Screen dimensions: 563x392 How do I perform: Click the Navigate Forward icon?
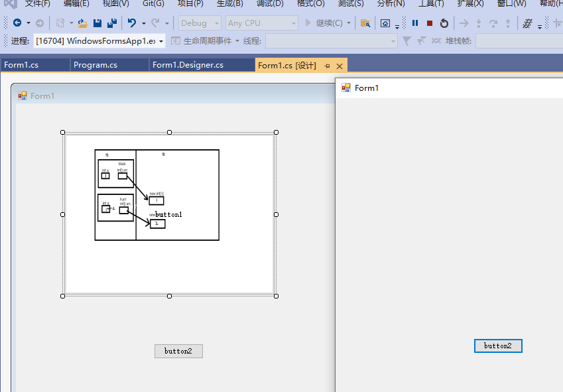click(40, 23)
